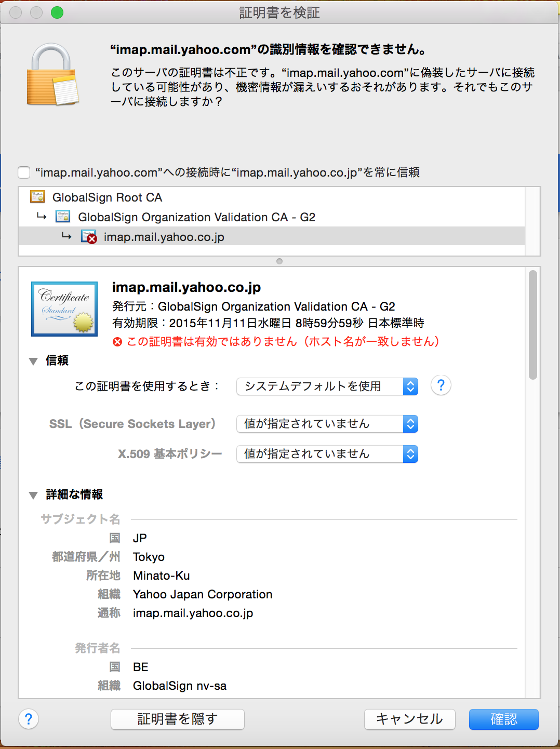Click the split pane divider handle dot
The image size is (560, 749).
(279, 261)
